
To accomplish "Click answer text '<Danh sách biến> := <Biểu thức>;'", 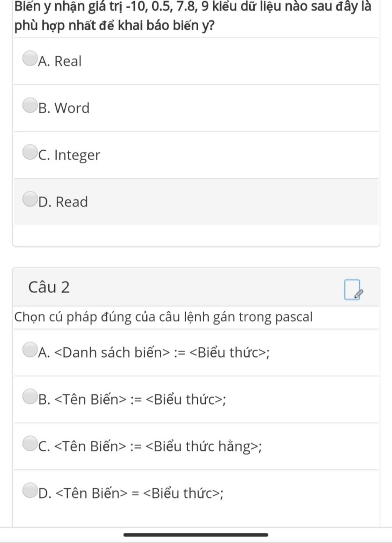I will coord(162,353).
